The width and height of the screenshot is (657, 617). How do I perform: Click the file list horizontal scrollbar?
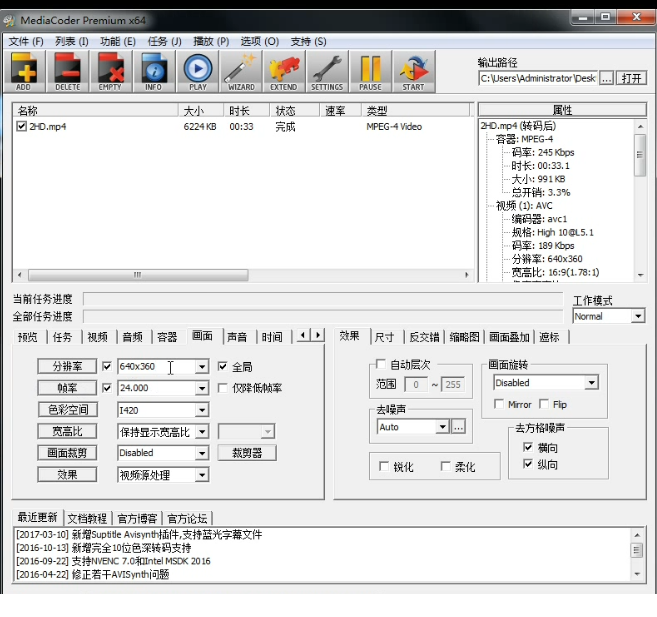tap(243, 275)
